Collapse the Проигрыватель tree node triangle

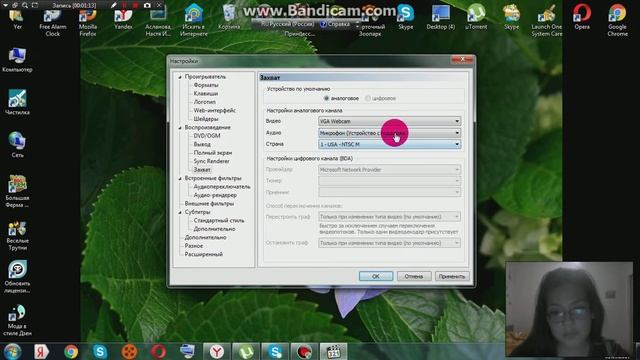click(x=180, y=77)
